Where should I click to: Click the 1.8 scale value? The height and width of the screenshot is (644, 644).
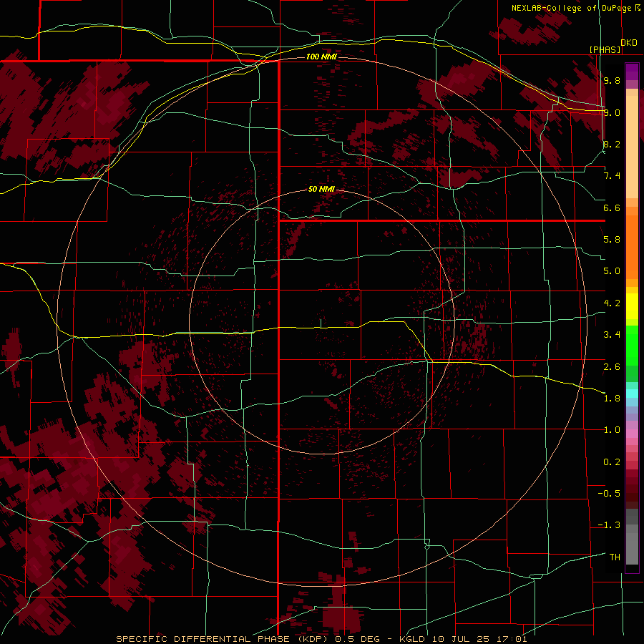coord(612,399)
